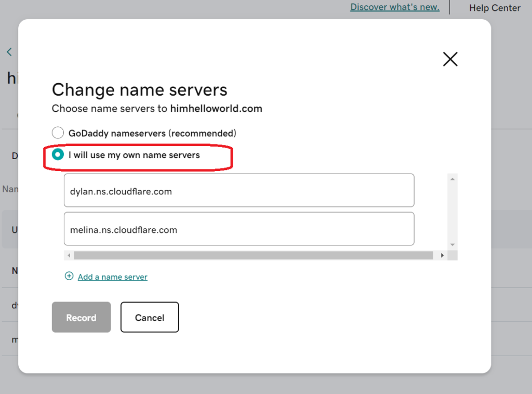
Task: Click the X to close the dialog
Action: pos(450,59)
